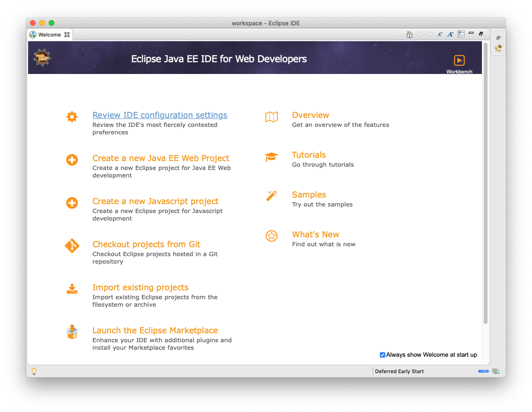Click the import download tray icon
The width and height of the screenshot is (532, 412).
(x=72, y=289)
